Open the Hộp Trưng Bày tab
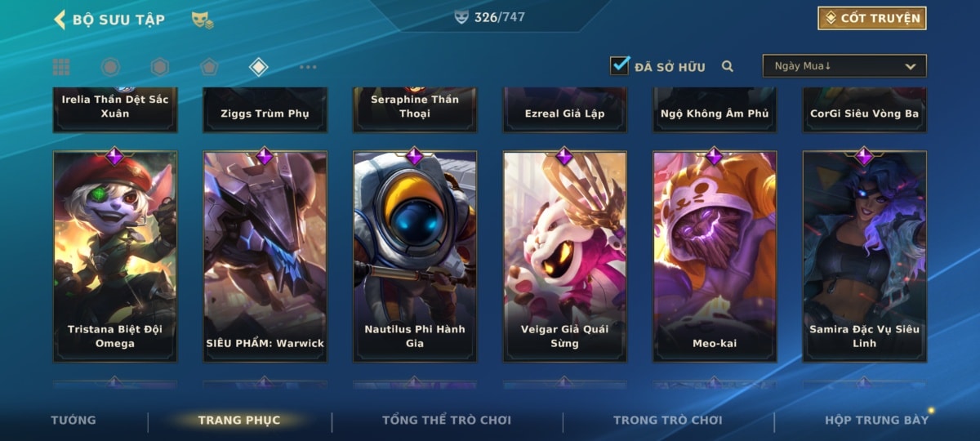This screenshot has height=441, width=980. [877, 420]
